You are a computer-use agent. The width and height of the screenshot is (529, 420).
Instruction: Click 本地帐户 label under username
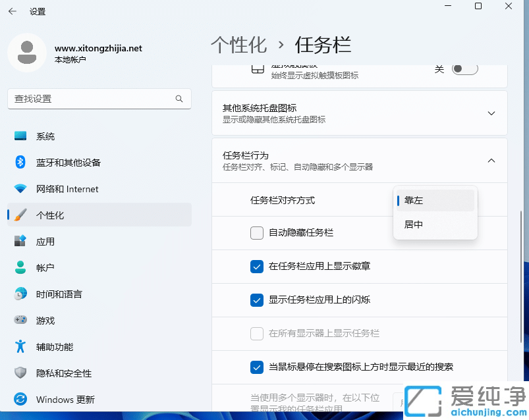70,60
